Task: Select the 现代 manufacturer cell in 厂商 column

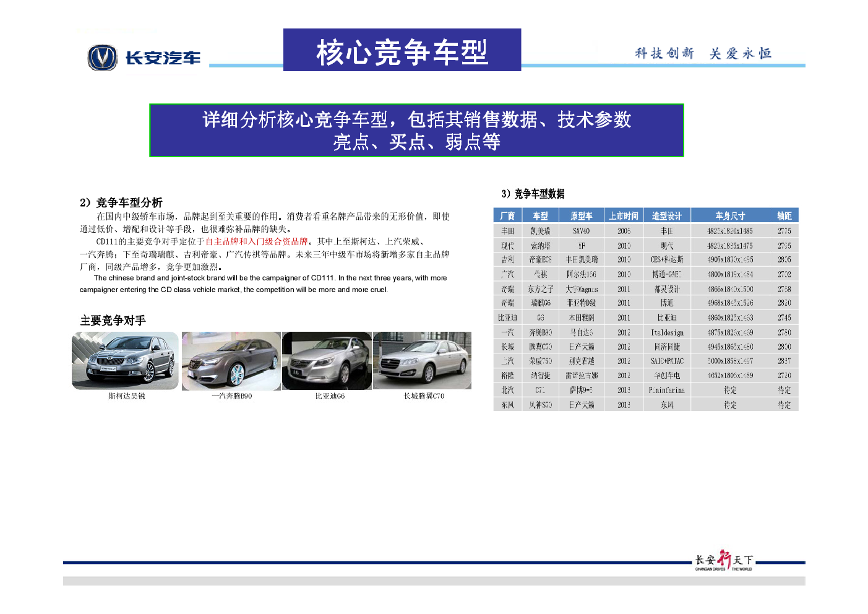Action: click(507, 246)
